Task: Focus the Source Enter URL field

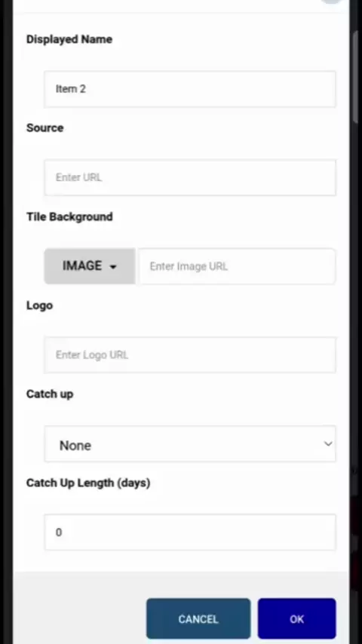Action: (x=190, y=177)
